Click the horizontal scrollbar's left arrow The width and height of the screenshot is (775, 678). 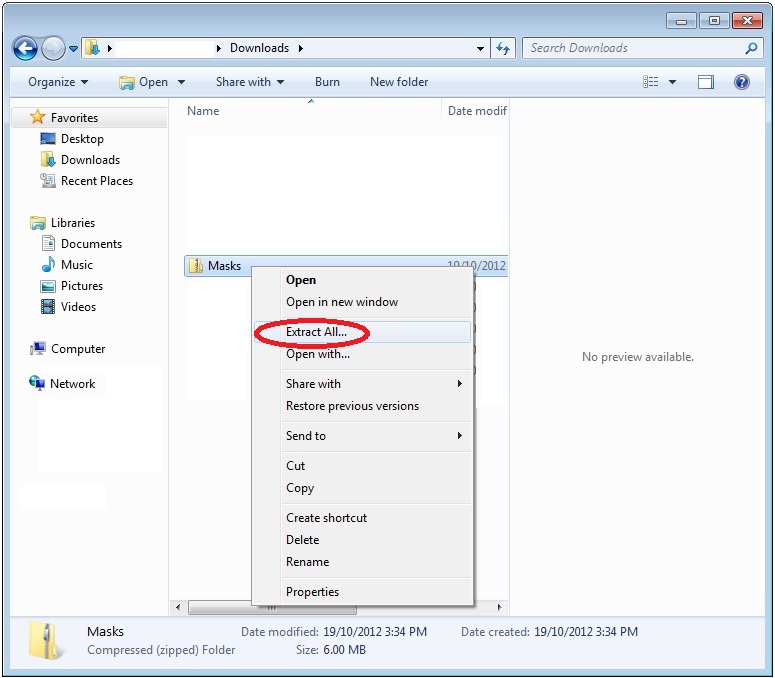click(x=178, y=608)
